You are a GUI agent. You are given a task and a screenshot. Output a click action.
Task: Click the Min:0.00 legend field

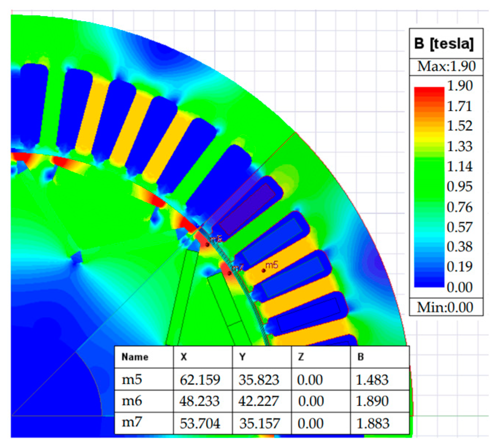[x=446, y=307]
